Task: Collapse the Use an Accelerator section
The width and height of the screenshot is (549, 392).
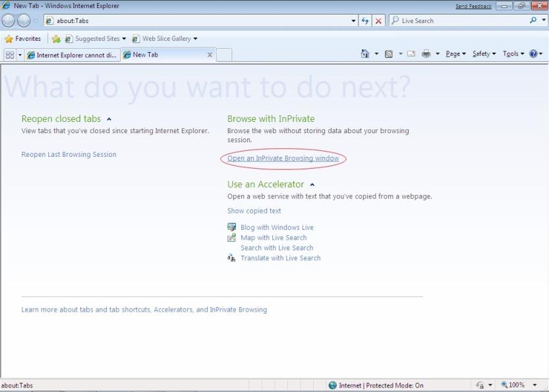Action: pos(312,184)
